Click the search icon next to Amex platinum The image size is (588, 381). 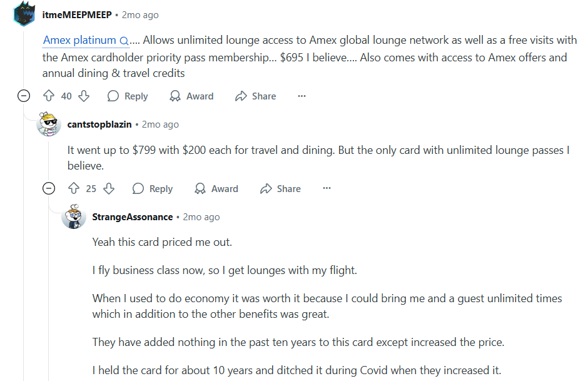pyautogui.click(x=124, y=41)
